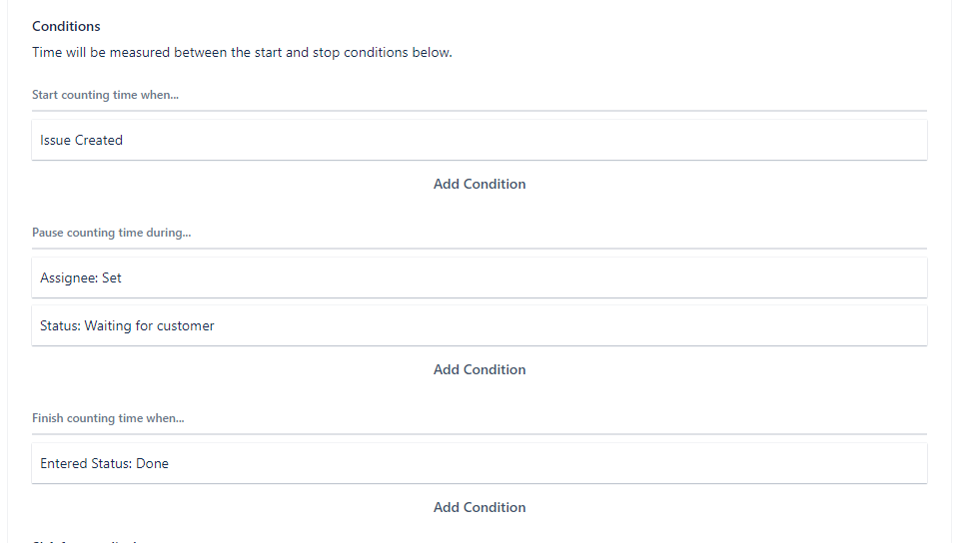Click the divider line below 'Start counting time when...'
980x543 pixels.
[x=480, y=111]
